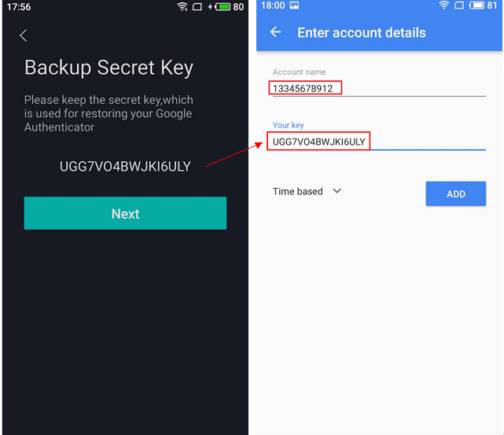Focus the Your key input field

377,142
